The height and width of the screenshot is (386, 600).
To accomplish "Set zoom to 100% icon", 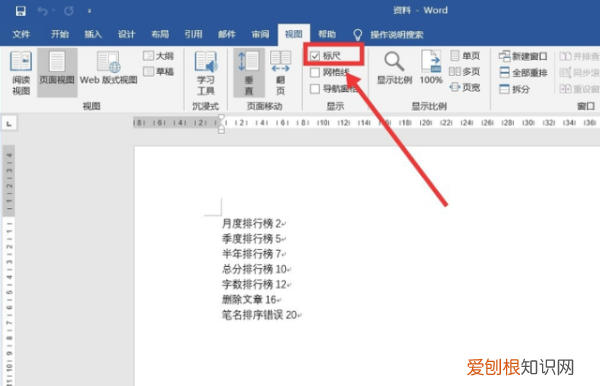I will coord(431,67).
